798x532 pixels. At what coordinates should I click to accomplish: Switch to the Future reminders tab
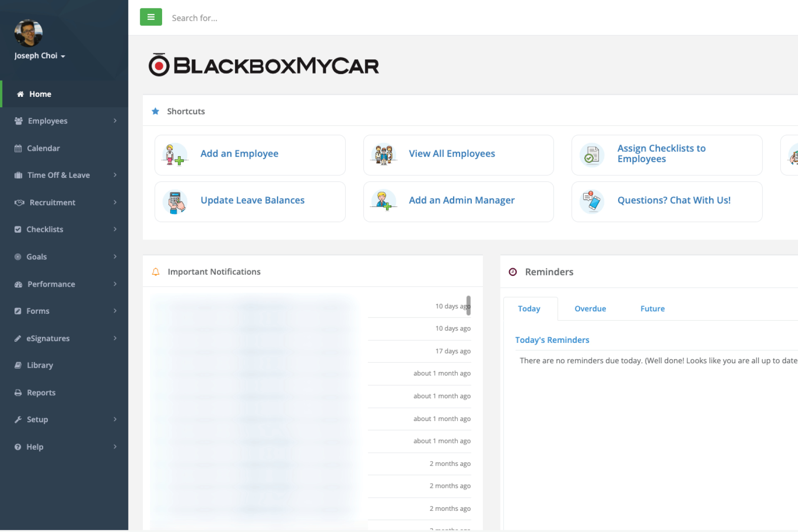[x=653, y=309]
